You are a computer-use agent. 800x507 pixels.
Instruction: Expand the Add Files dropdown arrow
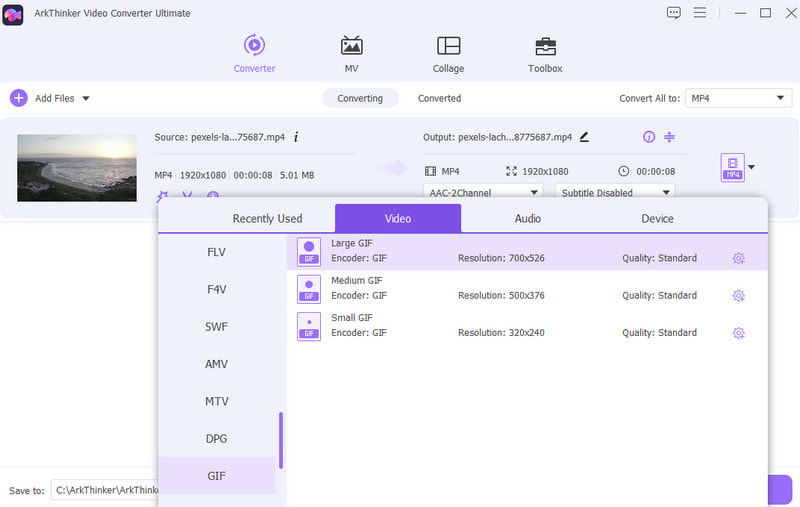86,98
